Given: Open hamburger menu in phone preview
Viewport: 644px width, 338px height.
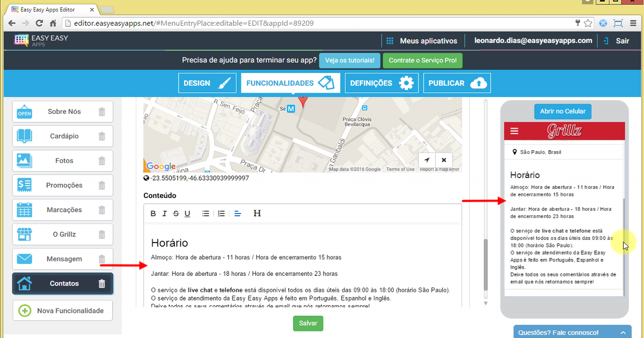Looking at the screenshot, I should tap(515, 131).
